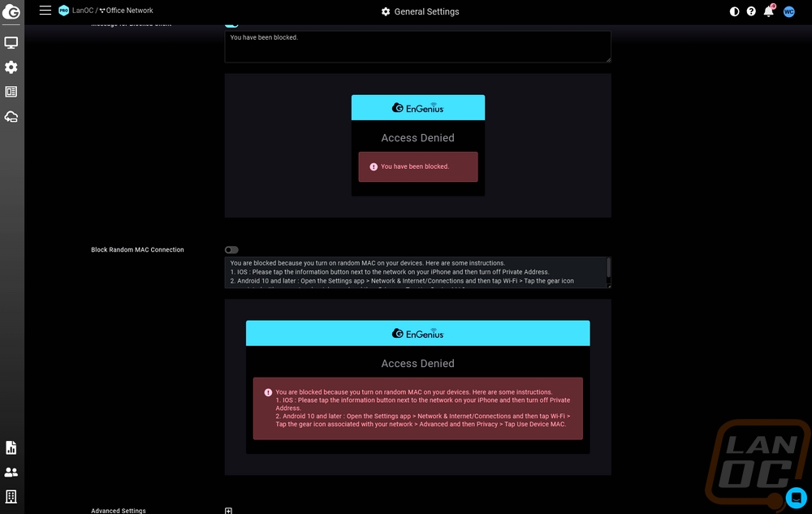The image size is (812, 514).
Task: Open the users group sidebar icon
Action: coord(11,472)
